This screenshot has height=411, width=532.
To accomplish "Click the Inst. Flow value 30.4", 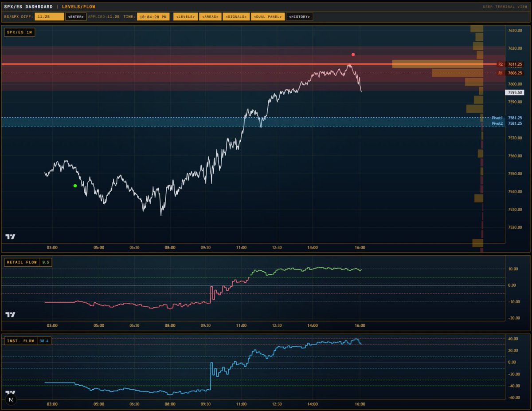I will tap(44, 341).
